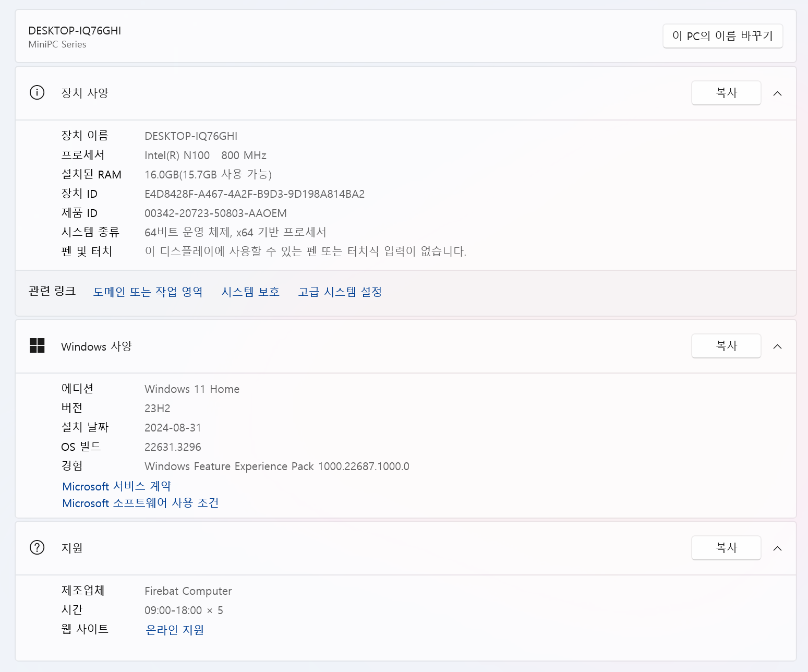808x672 pixels.
Task: Click the info icon beside 장치 사양
Action: [37, 93]
